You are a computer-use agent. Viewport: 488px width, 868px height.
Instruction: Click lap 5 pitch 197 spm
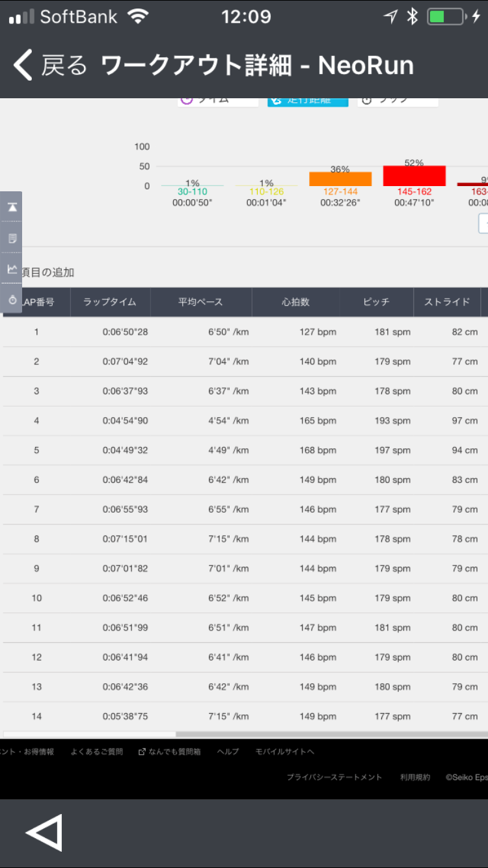[392, 450]
